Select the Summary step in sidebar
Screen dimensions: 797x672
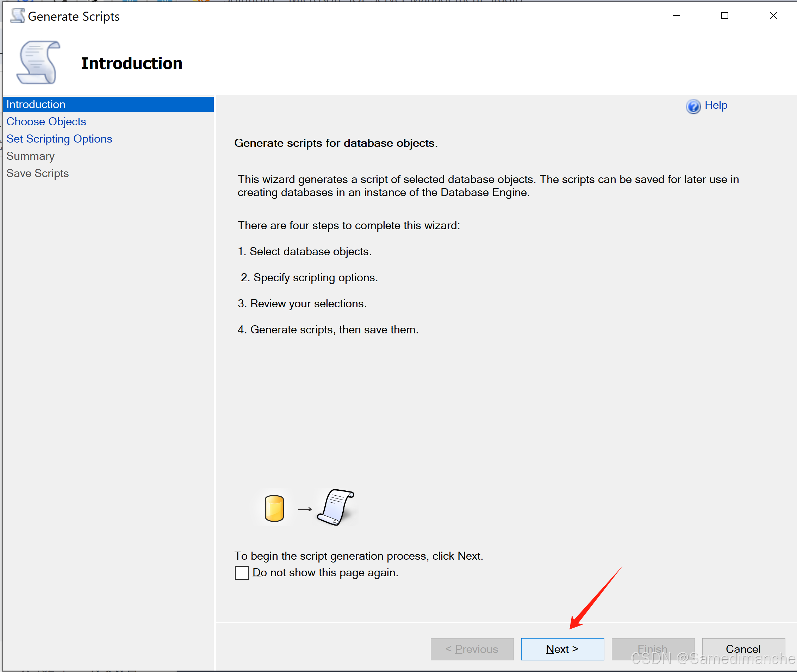31,156
